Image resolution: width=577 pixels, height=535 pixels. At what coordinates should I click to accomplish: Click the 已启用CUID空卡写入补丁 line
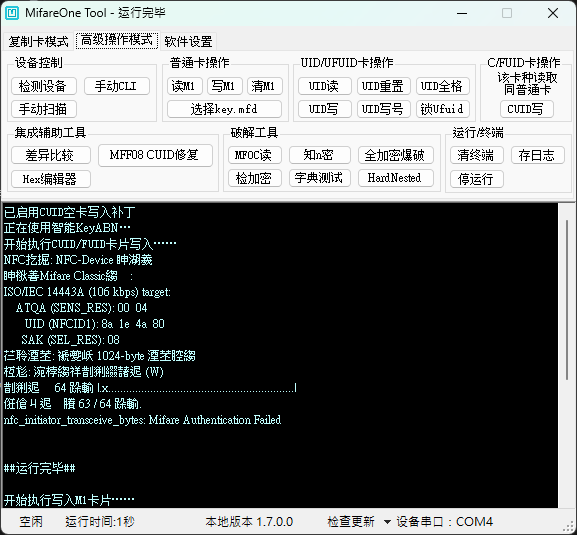69,212
